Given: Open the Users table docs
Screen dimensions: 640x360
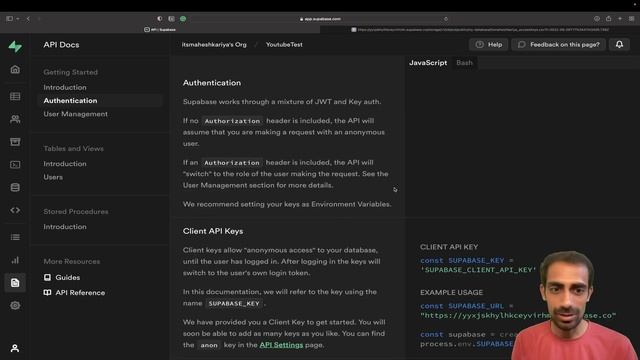Looking at the screenshot, I should (x=53, y=177).
